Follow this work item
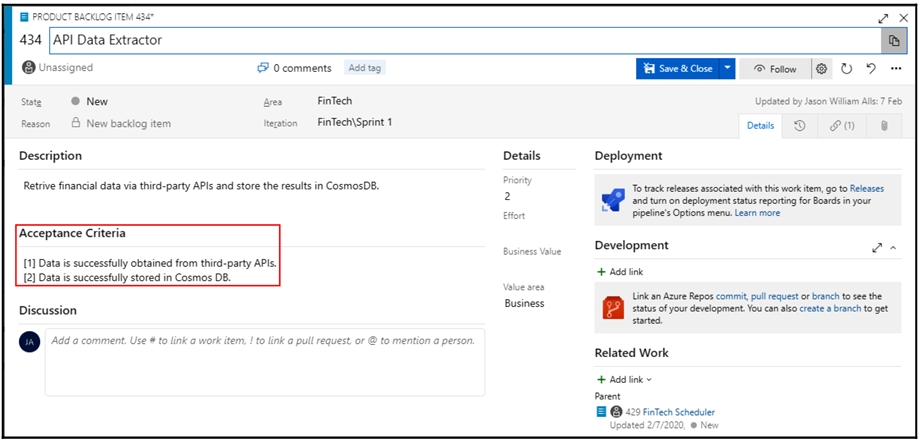The image size is (919, 441). (775, 69)
